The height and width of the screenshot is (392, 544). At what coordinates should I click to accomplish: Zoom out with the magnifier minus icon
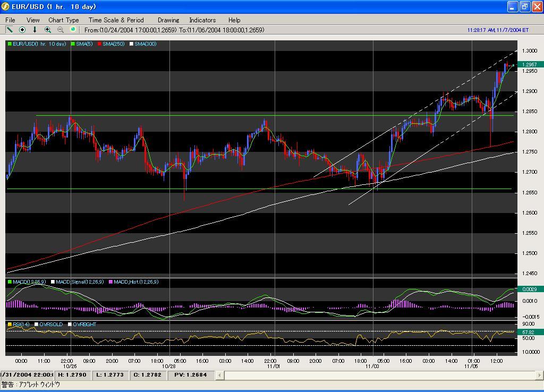tap(61, 30)
